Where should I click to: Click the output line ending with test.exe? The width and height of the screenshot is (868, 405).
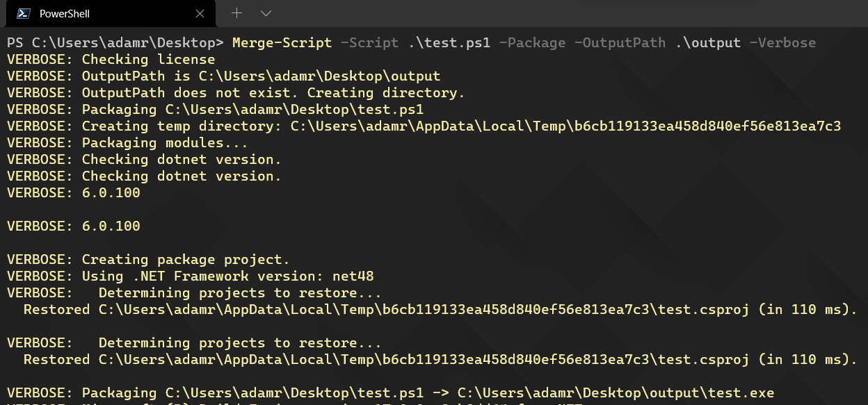pyautogui.click(x=391, y=392)
